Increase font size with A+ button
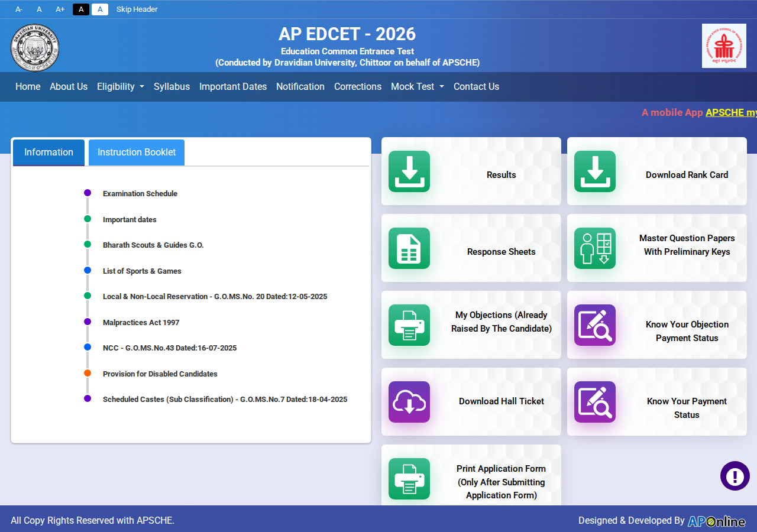Screen dimensions: 757x532 click(x=60, y=9)
